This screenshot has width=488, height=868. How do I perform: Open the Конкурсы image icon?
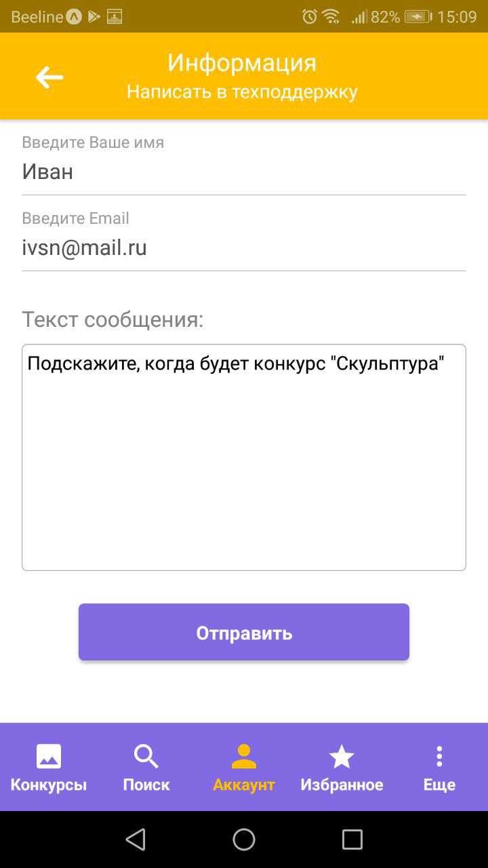(49, 756)
